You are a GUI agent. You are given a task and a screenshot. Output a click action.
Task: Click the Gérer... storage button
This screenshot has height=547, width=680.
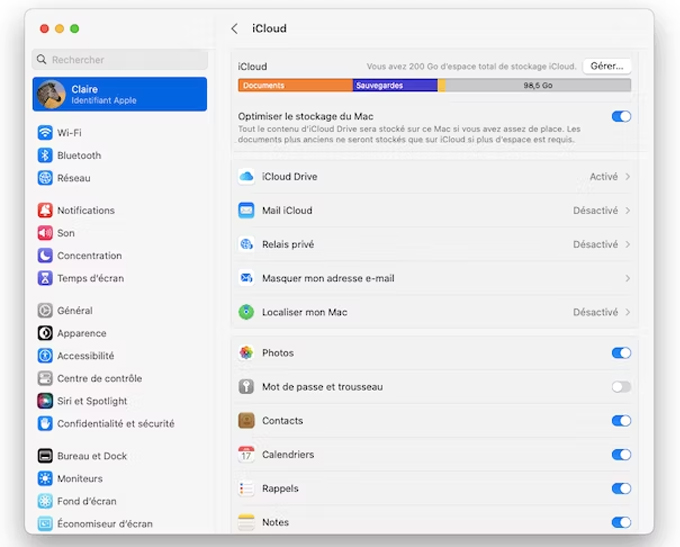point(607,66)
